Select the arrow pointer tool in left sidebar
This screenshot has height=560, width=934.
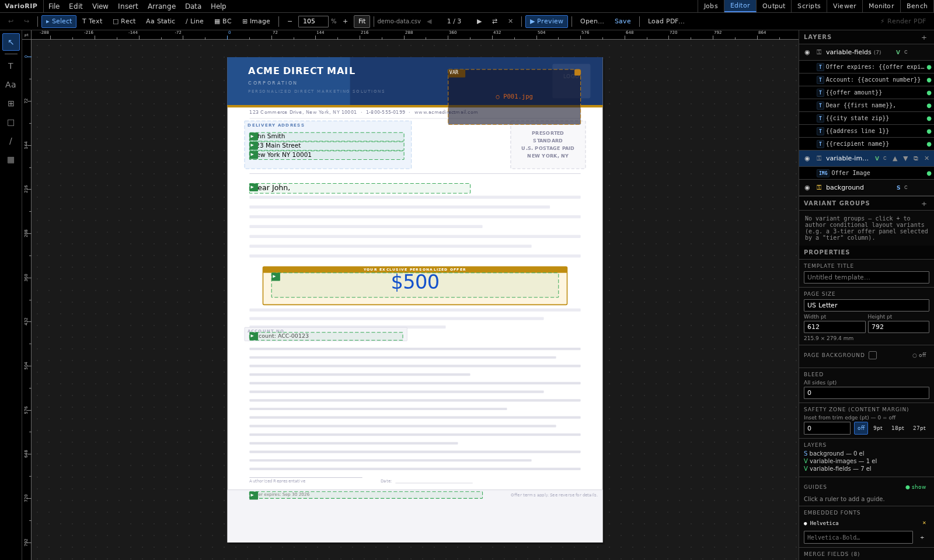(11, 42)
